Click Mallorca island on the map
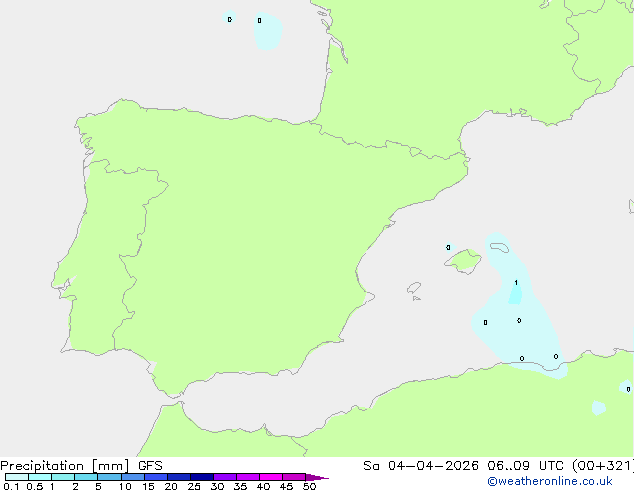 tap(462, 262)
